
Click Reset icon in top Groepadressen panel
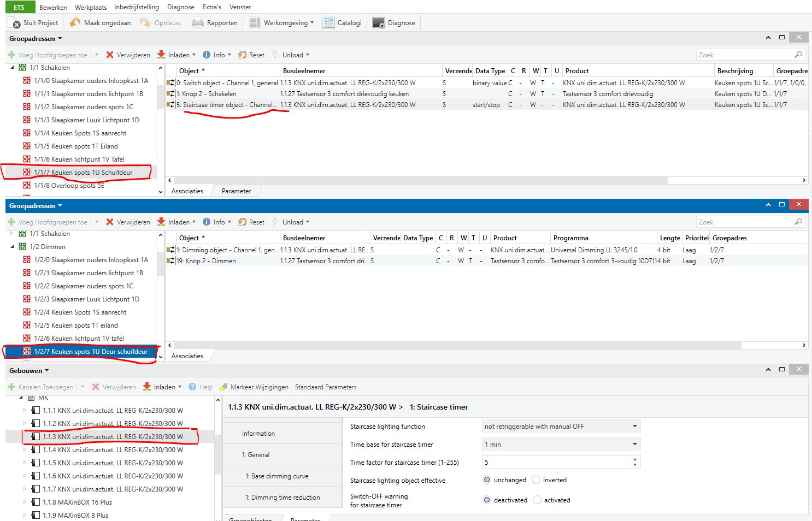tap(242, 55)
